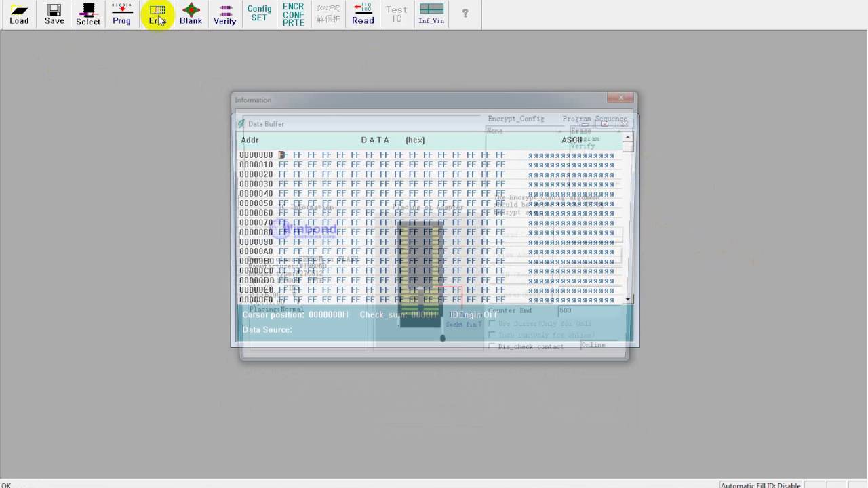868x488 pixels.
Task: Run the Blank check toolbar icon
Action: point(191,14)
